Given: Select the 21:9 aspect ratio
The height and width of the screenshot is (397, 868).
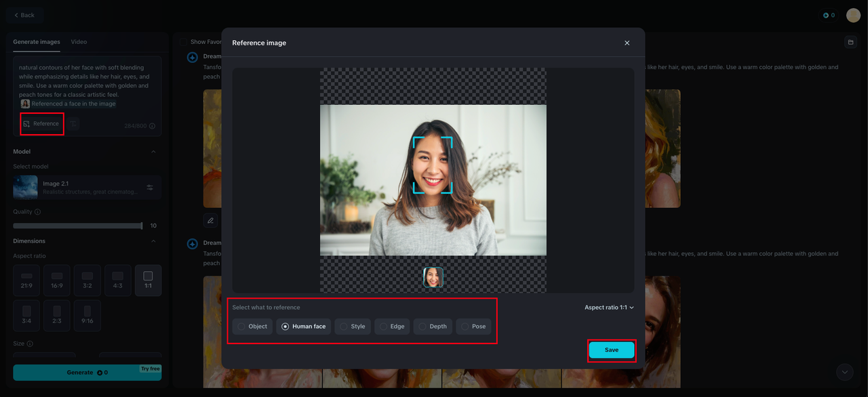Looking at the screenshot, I should 26,280.
